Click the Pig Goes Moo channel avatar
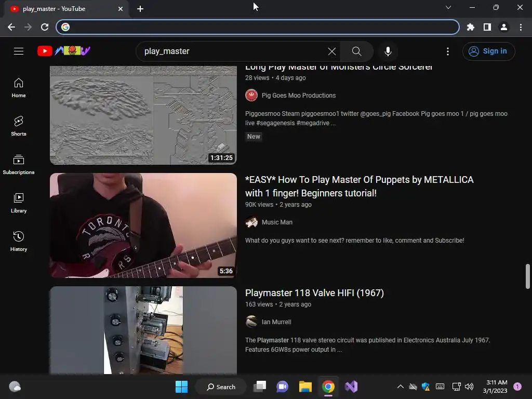 (x=251, y=96)
